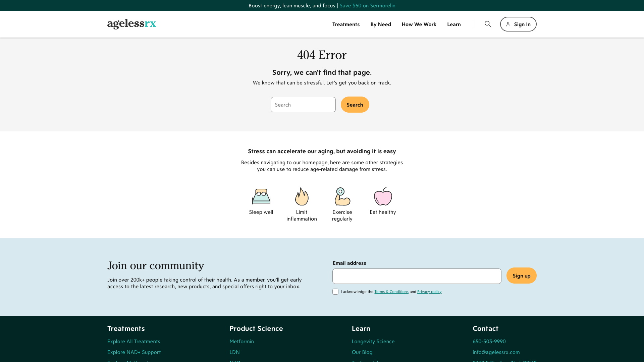Click the Eat healthy apple icon

(x=383, y=196)
